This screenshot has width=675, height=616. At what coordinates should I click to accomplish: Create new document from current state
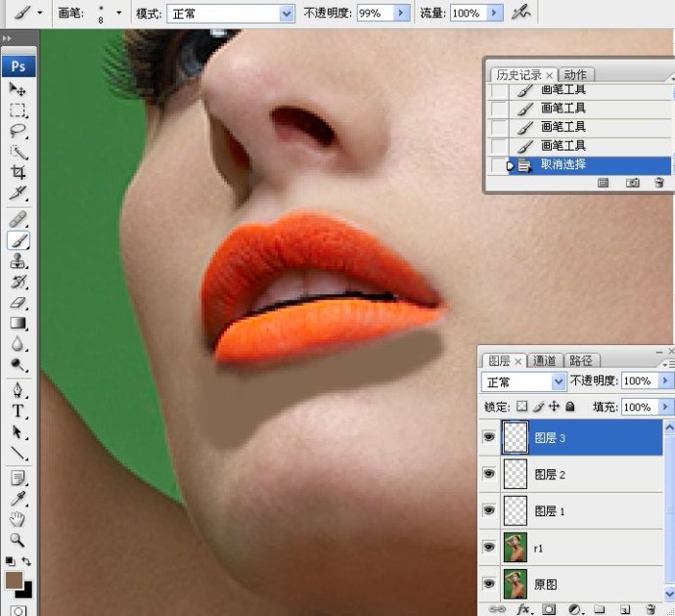(604, 183)
